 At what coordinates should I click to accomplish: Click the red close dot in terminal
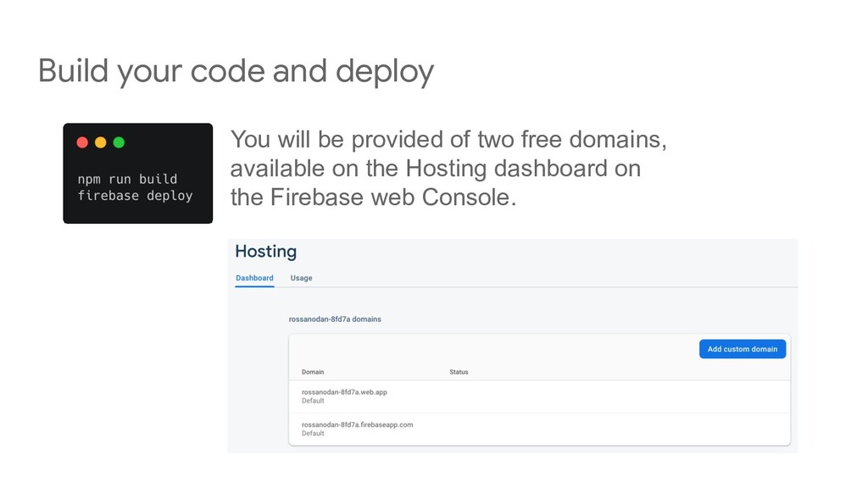[x=82, y=142]
